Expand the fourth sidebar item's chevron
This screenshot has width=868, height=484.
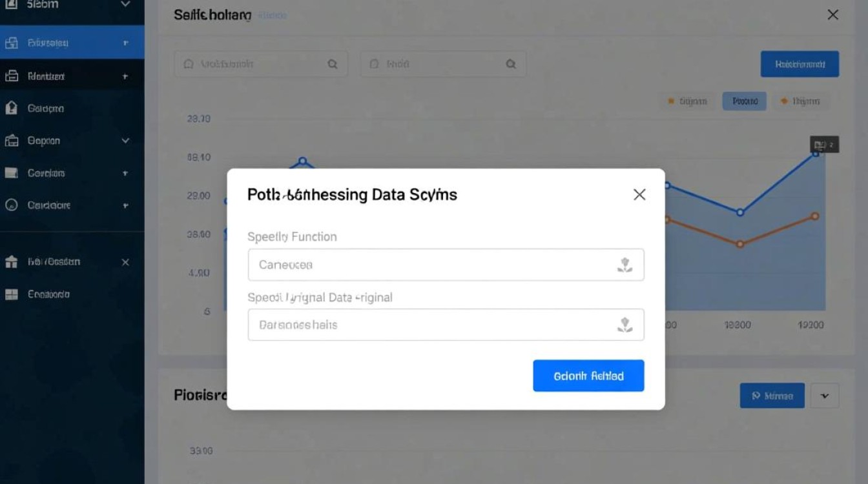[x=125, y=141]
